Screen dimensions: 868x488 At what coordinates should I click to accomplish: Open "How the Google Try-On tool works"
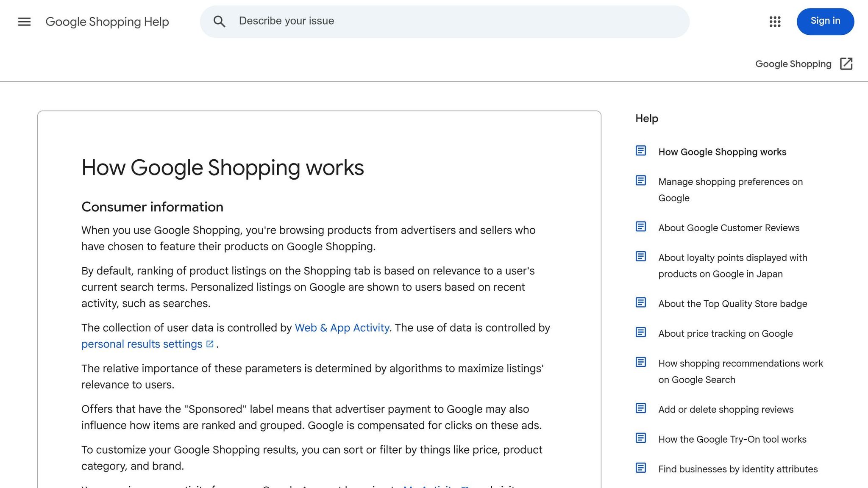point(732,439)
